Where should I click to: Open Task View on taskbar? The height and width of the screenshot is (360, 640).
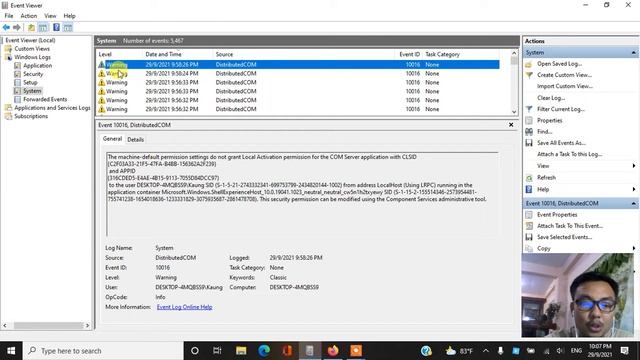217,351
